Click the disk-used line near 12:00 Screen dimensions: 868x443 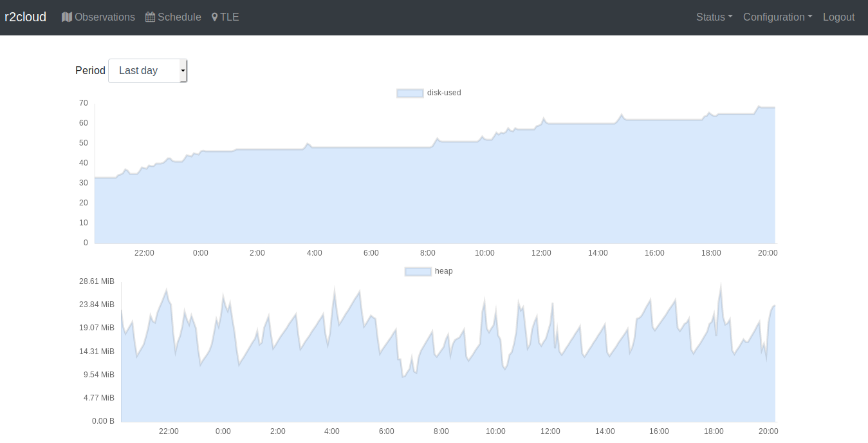pos(544,119)
